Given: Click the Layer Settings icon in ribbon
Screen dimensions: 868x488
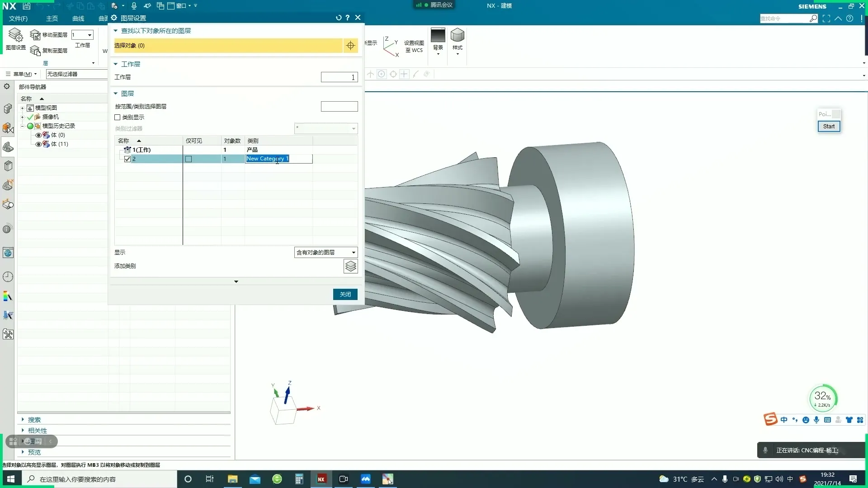Looking at the screenshot, I should click(15, 36).
